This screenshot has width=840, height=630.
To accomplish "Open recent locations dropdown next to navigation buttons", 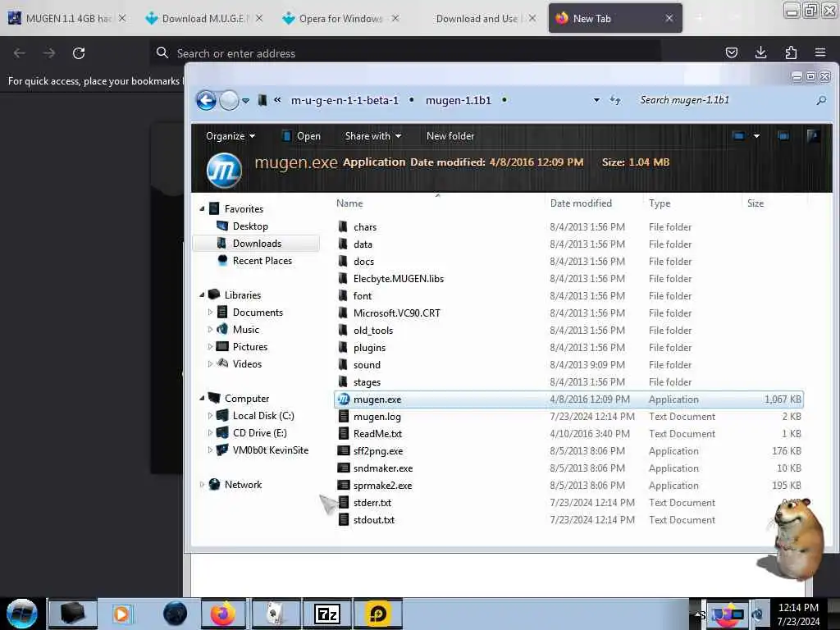I will 245,101.
